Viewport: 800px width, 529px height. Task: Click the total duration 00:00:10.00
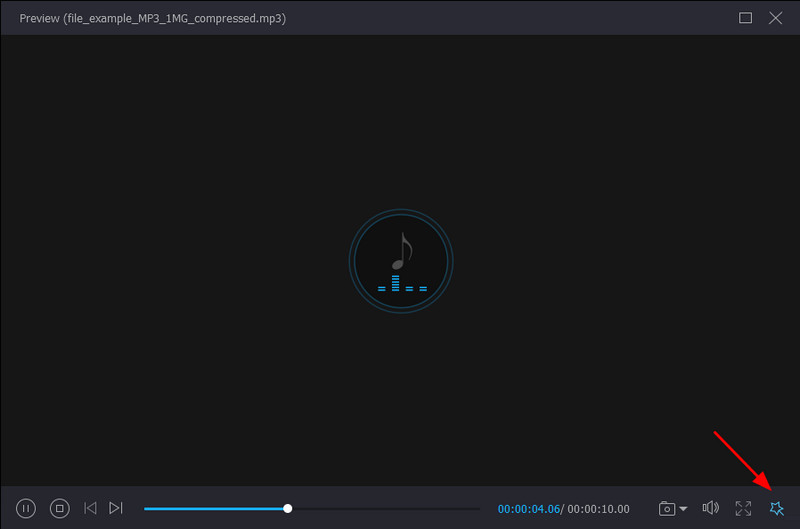coord(597,509)
